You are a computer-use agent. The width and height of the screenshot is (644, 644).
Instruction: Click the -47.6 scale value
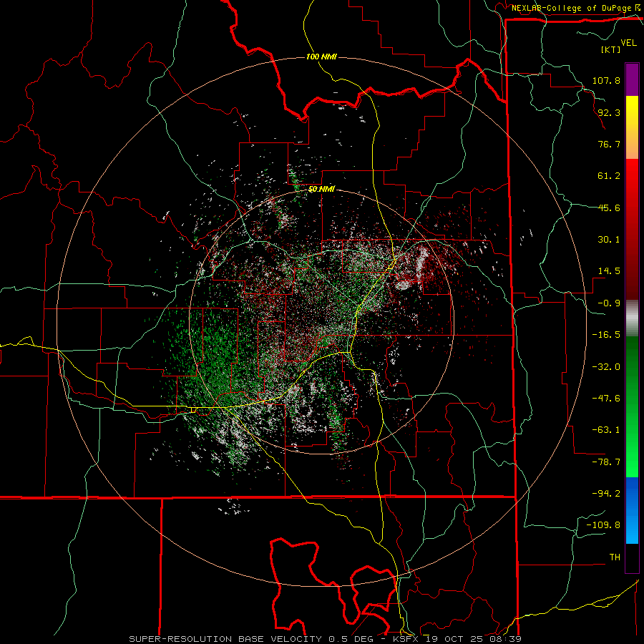[x=606, y=399]
